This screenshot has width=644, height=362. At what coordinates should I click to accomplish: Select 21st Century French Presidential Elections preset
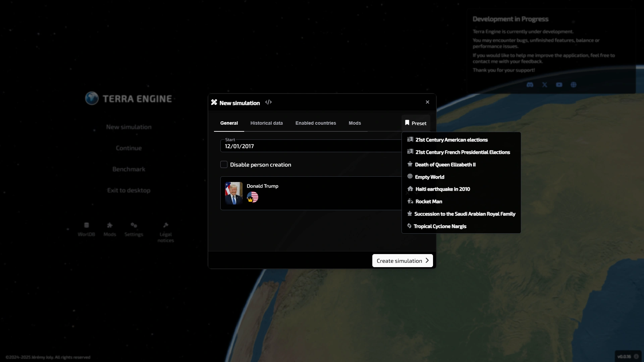coord(461,152)
